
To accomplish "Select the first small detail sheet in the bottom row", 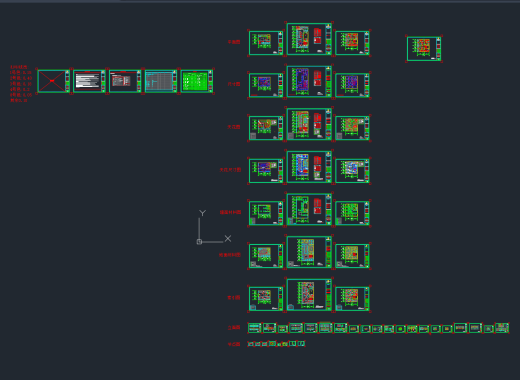I will pos(251,344).
